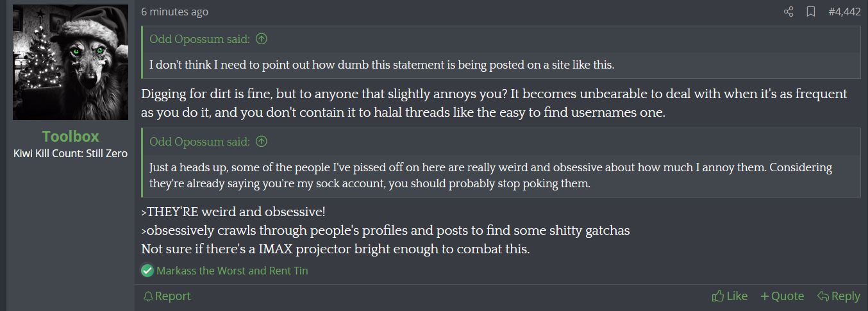
Task: Bookmark this post using the bookmark icon
Action: (x=810, y=12)
